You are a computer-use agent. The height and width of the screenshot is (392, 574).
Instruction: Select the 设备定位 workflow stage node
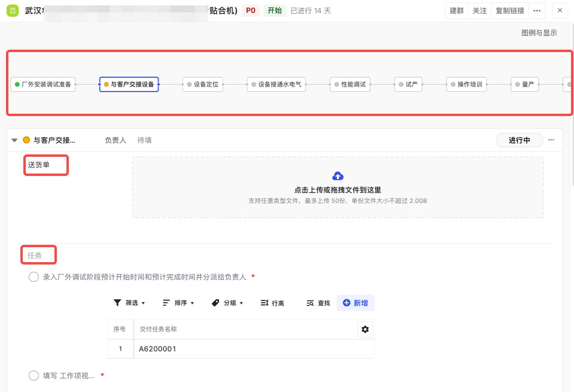pos(203,84)
